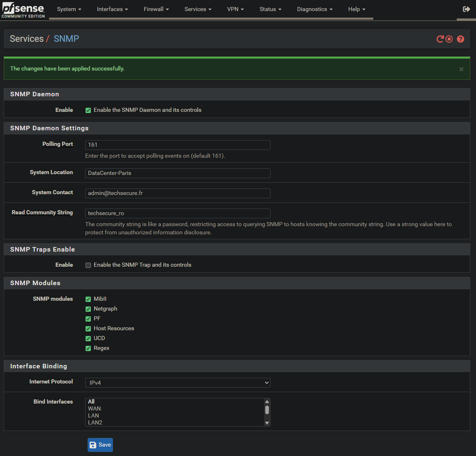The width and height of the screenshot is (476, 456).
Task: Open the Services menu
Action: tap(198, 9)
